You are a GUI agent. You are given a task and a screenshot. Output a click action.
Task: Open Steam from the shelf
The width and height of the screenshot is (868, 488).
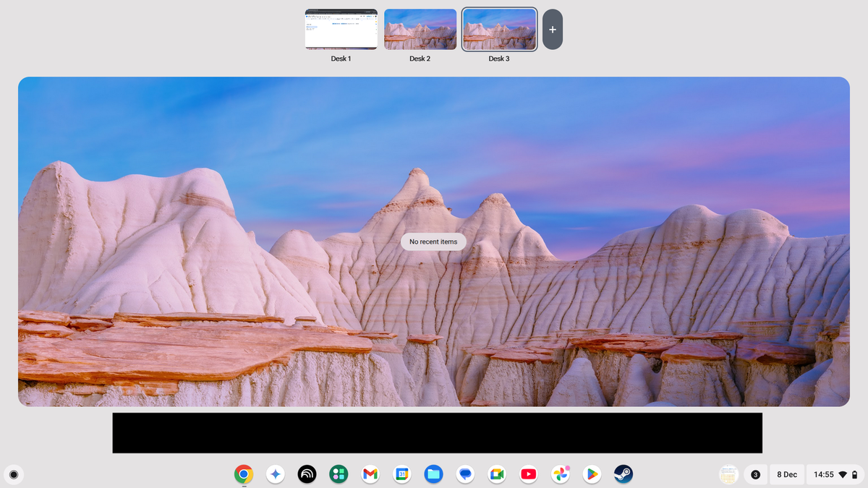624,474
